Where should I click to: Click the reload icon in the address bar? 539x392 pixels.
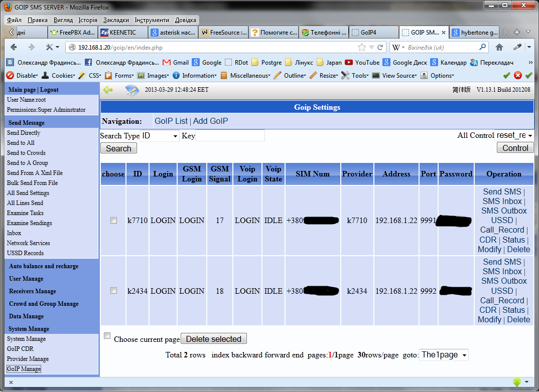(380, 48)
